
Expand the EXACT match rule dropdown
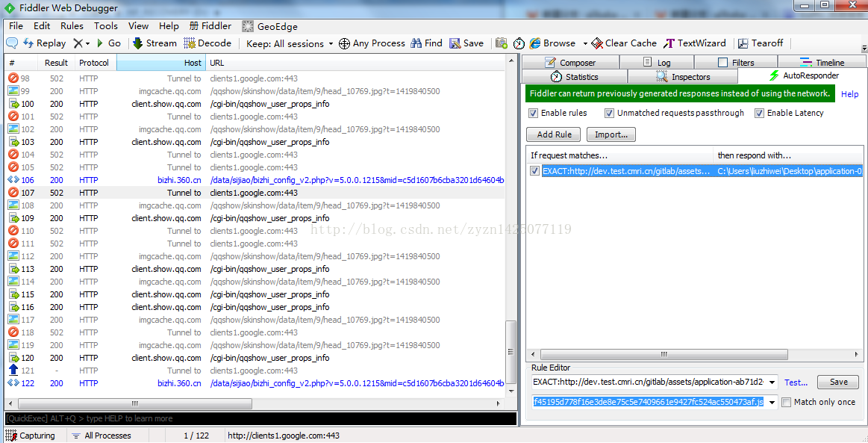pos(772,382)
